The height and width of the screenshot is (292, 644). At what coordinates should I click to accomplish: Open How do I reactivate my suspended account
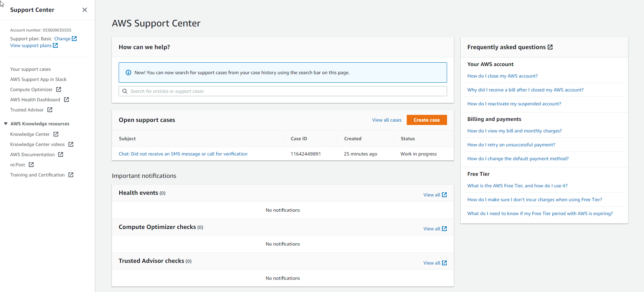click(x=514, y=104)
